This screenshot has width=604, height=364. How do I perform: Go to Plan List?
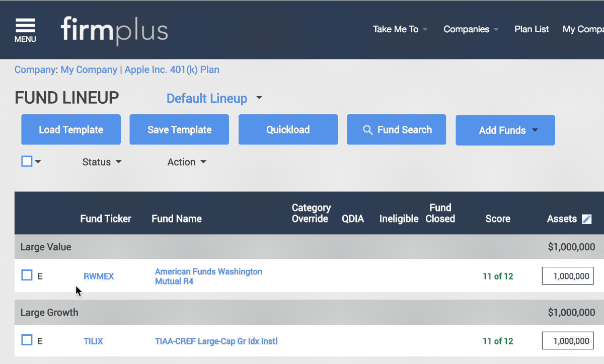[x=532, y=29]
